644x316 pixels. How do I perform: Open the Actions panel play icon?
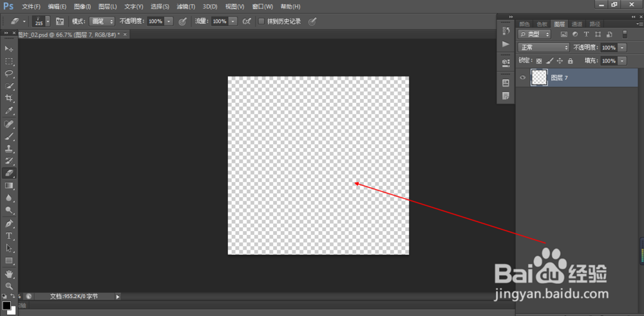[x=506, y=44]
